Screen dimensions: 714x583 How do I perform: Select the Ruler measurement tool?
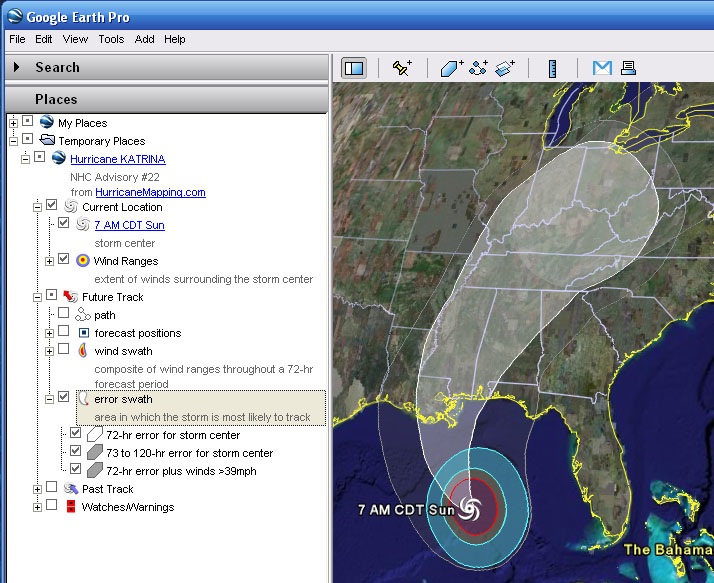coord(552,69)
